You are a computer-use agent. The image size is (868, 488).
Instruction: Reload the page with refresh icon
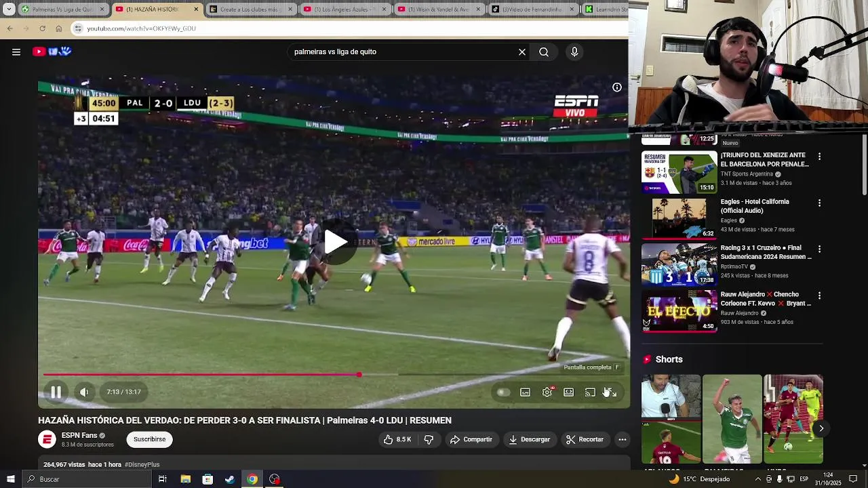(42, 28)
